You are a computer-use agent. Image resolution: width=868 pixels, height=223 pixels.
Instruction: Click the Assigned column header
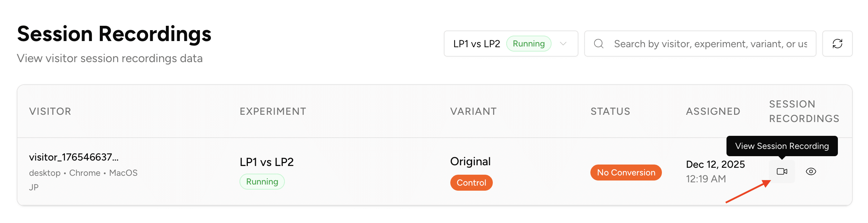click(713, 111)
